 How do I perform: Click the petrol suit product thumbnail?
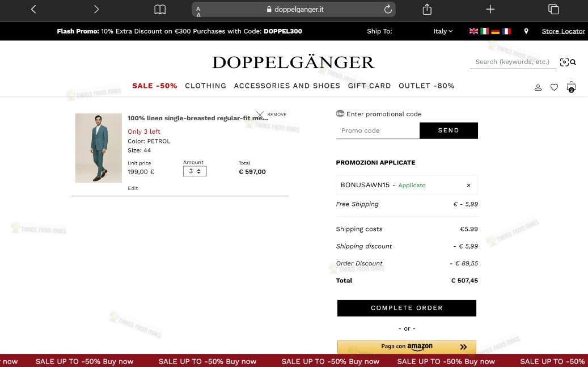pos(98,148)
